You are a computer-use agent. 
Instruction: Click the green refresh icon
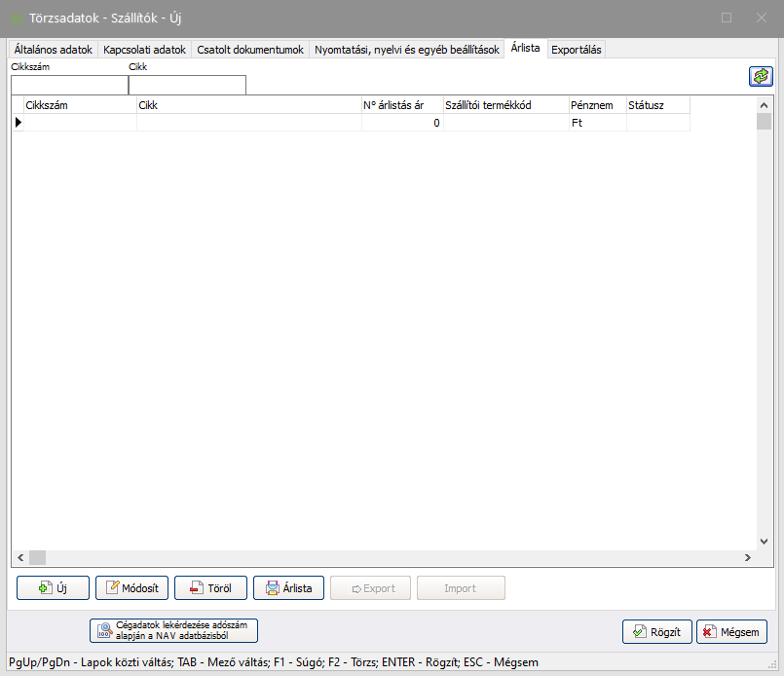(760, 77)
